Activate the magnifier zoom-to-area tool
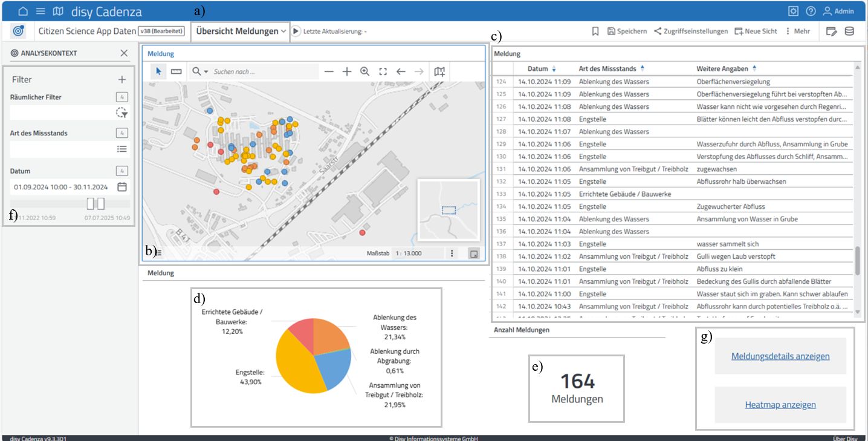The width and height of the screenshot is (868, 441). tap(365, 71)
